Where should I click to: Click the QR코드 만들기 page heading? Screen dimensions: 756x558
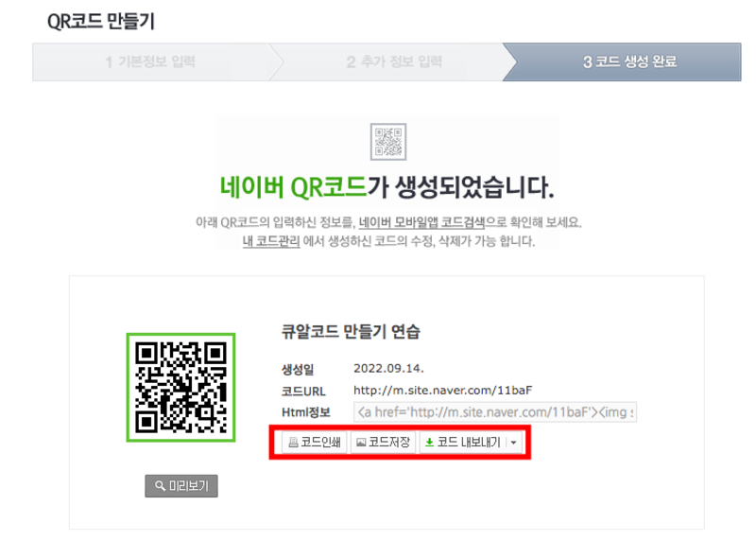[x=101, y=21]
